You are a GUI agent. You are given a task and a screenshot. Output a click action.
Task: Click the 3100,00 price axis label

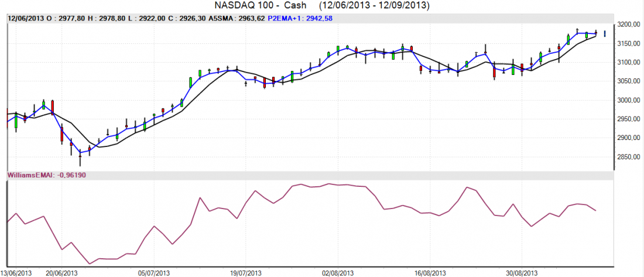point(629,62)
